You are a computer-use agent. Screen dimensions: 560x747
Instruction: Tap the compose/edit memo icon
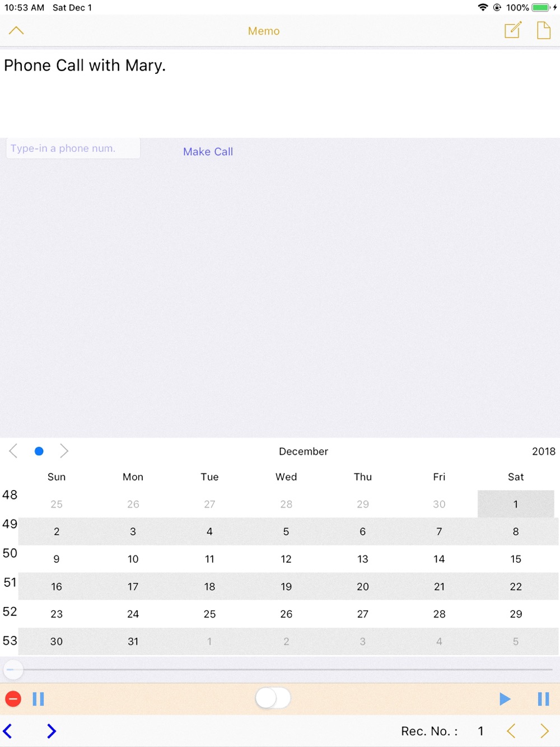pos(513,30)
